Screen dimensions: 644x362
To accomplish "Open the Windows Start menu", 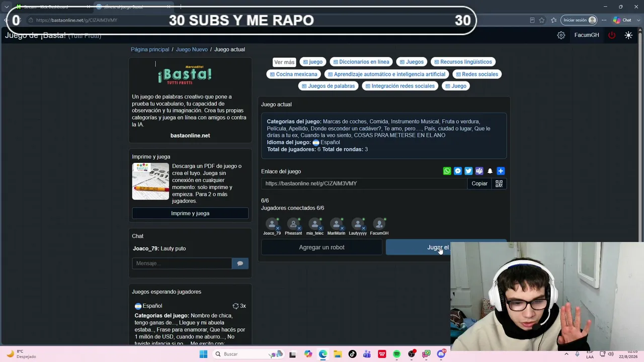I will (x=203, y=354).
